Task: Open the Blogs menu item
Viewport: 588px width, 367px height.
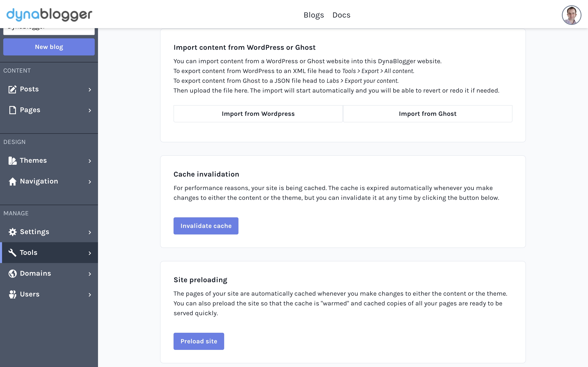Action: [314, 15]
